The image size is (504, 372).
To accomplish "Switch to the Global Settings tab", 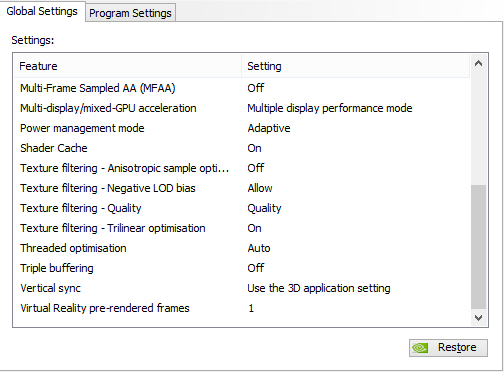I will [x=42, y=11].
